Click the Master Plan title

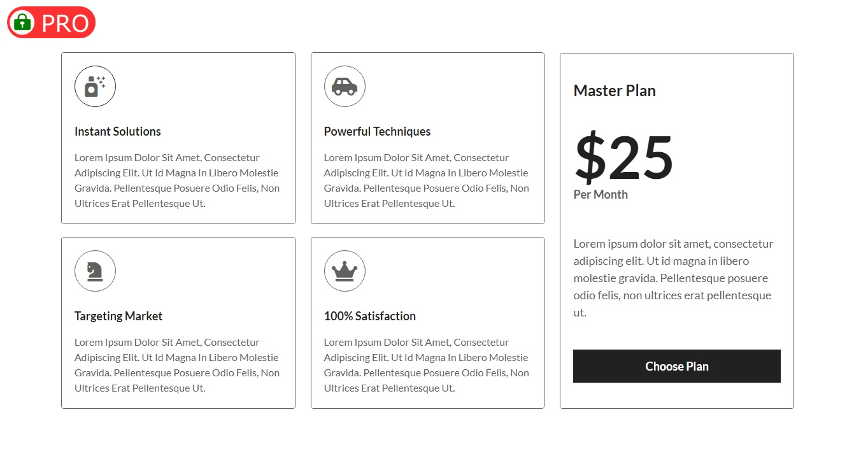(x=615, y=91)
